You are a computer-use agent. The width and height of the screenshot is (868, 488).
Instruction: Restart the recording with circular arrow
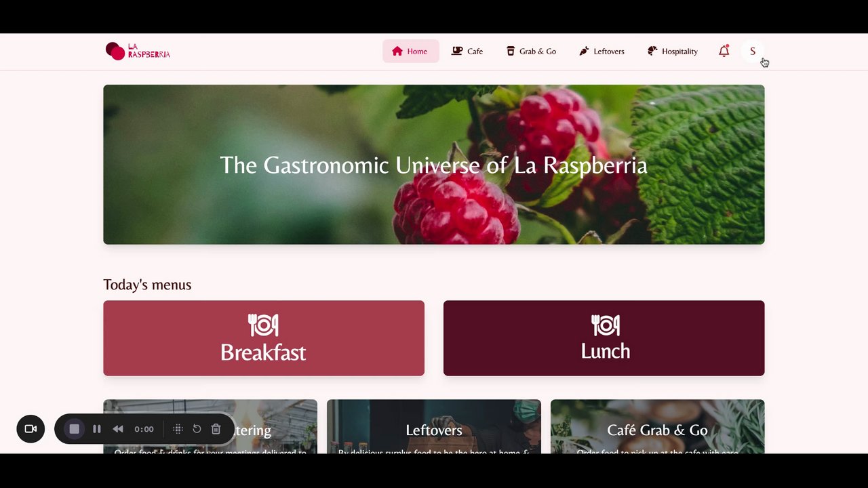coord(197,429)
